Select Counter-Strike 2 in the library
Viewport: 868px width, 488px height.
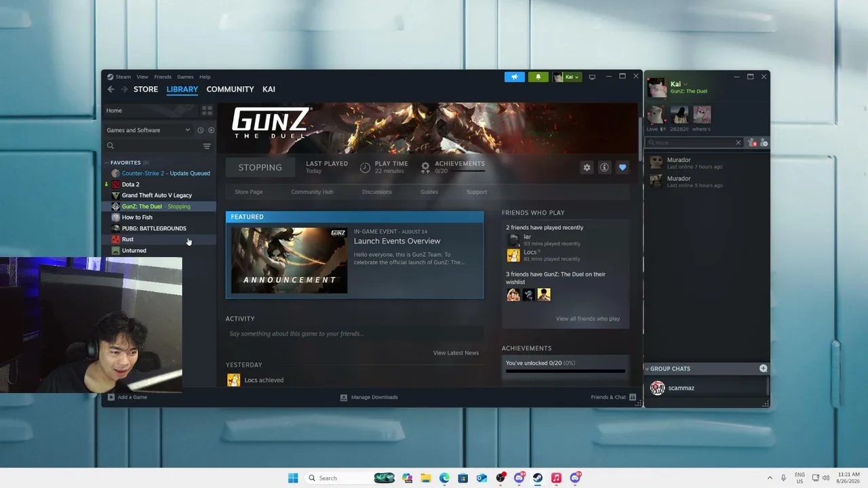click(x=160, y=174)
